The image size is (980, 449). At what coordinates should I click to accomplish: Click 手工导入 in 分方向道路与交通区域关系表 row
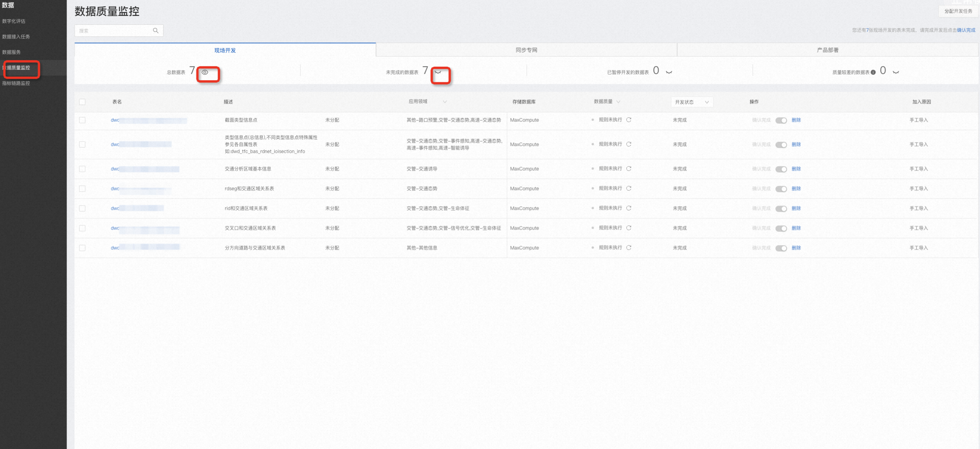coord(918,248)
